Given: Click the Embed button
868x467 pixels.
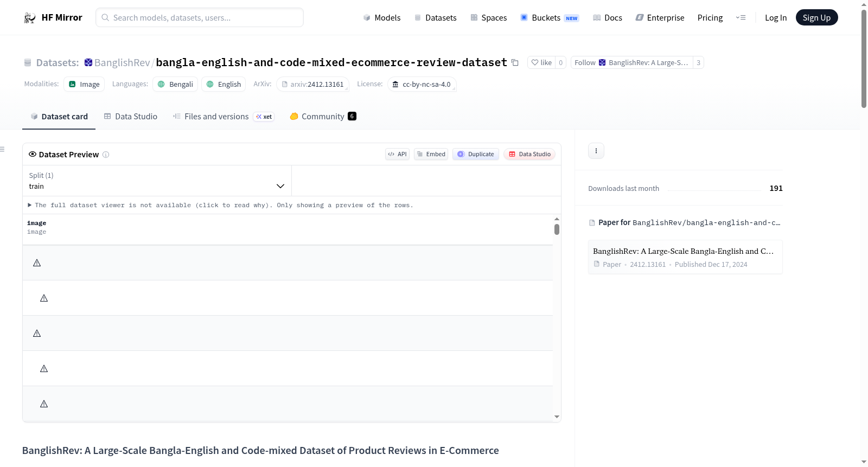Looking at the screenshot, I should pyautogui.click(x=431, y=155).
